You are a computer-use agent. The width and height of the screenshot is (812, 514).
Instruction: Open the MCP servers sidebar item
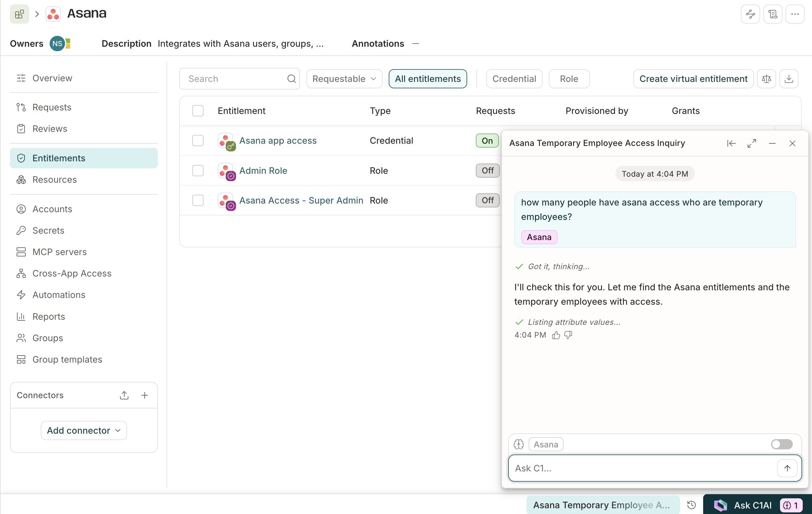click(84, 252)
